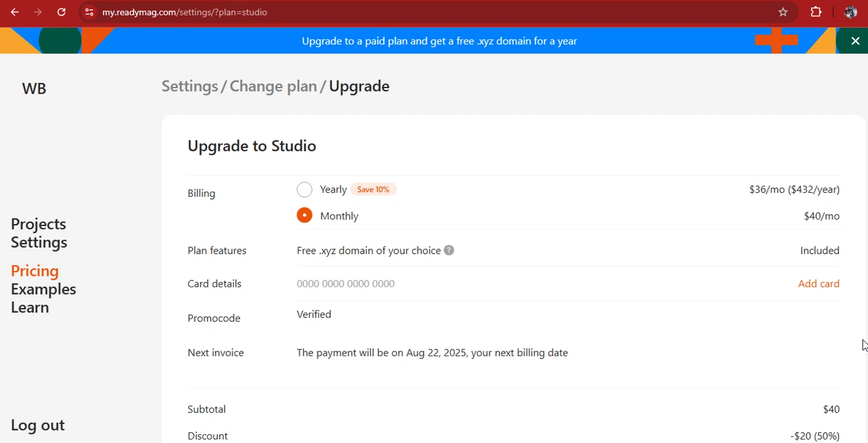Go to Projects in sidebar
The image size is (868, 443).
(38, 224)
